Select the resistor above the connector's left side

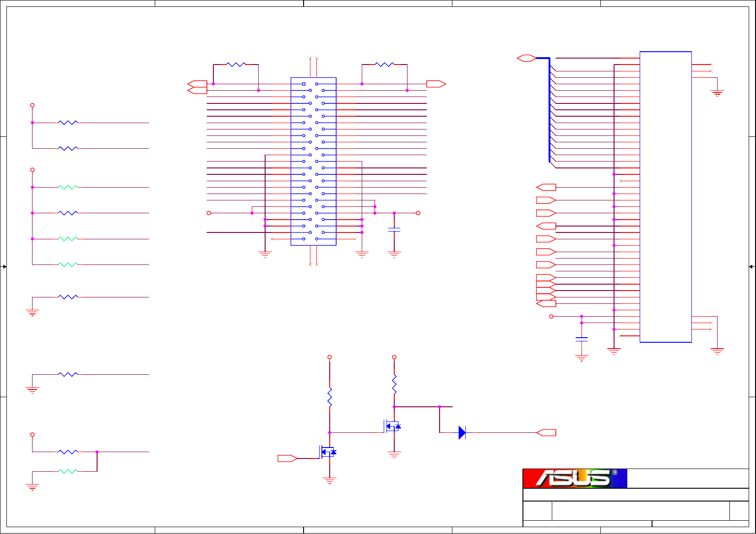[236, 65]
